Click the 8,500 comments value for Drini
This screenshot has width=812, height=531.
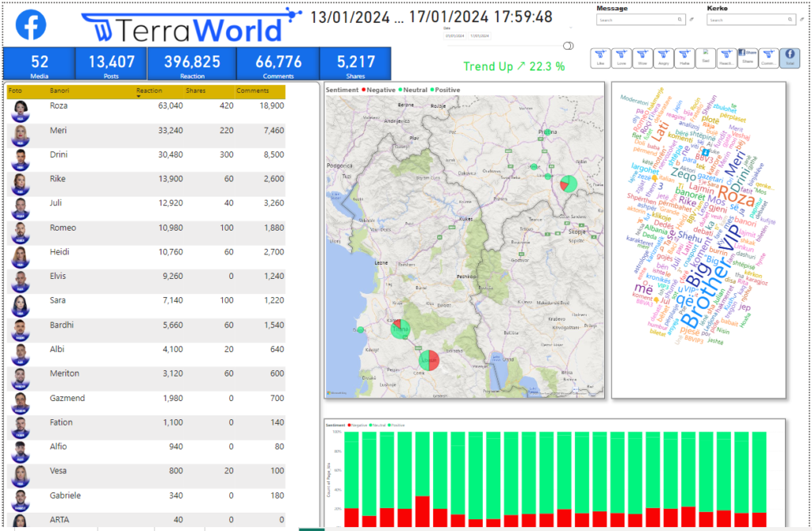click(274, 155)
